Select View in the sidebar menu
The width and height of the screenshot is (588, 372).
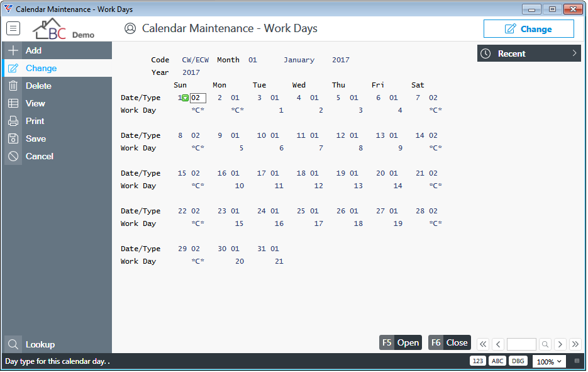tap(57, 103)
